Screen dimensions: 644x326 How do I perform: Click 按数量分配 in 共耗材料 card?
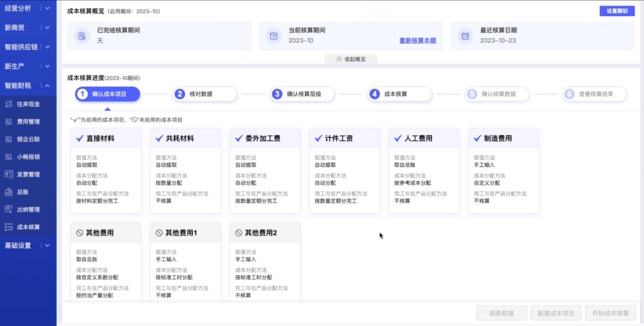coord(169,183)
